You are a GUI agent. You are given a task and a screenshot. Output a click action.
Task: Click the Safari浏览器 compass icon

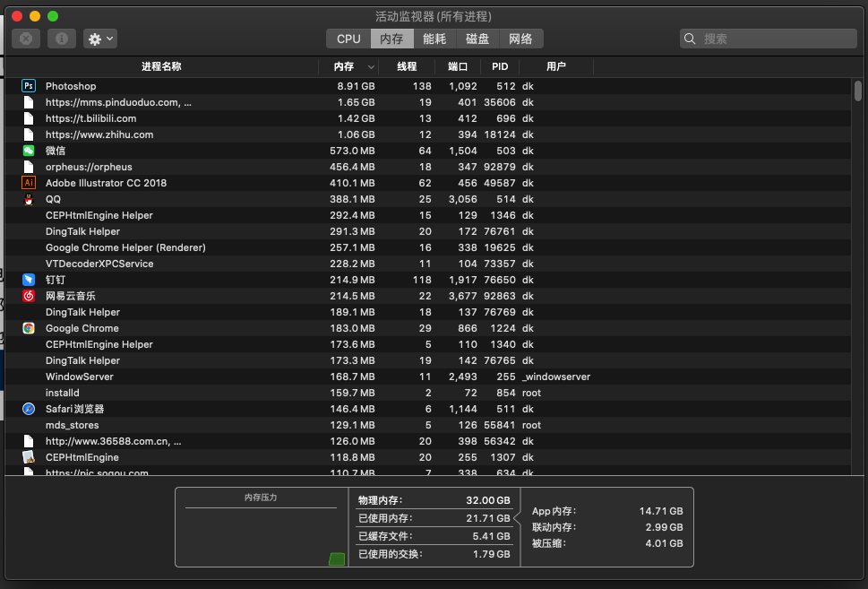click(x=28, y=409)
